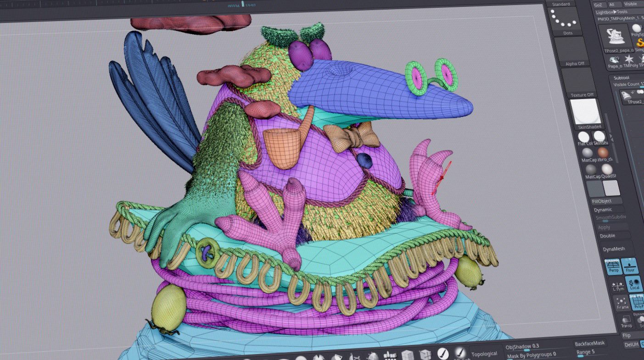Click the Frame view icon
The width and height of the screenshot is (644, 360).
pos(622,303)
